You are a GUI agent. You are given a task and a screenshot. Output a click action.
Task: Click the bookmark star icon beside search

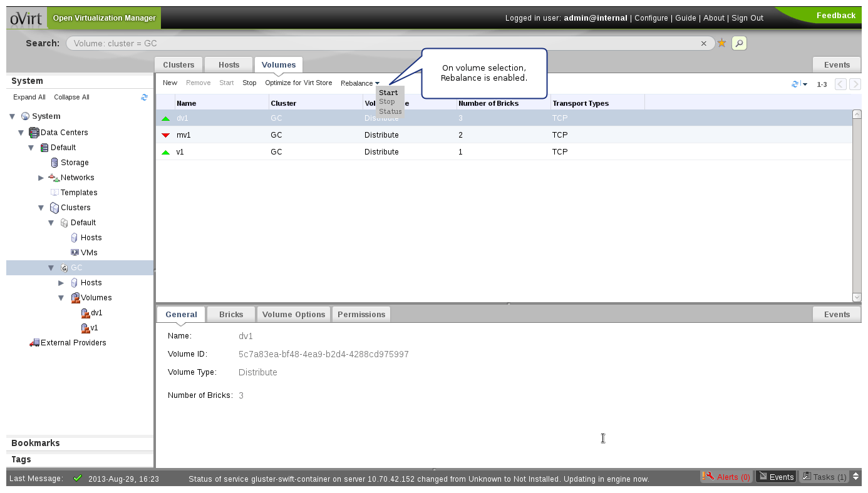pos(721,43)
